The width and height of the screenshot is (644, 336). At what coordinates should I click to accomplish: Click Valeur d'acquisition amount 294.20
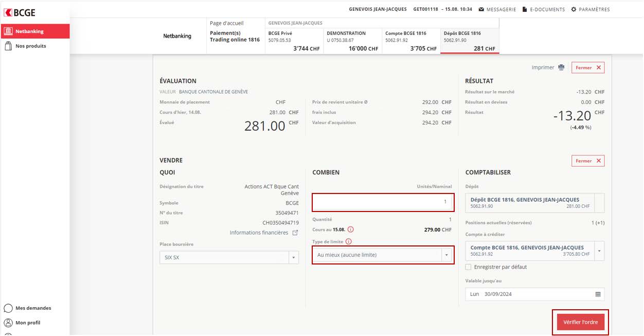(430, 122)
